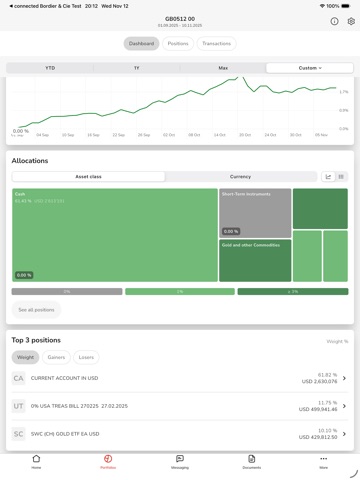This screenshot has height=480, width=360.
Task: Sort top positions by Weight
Action: pos(25,357)
